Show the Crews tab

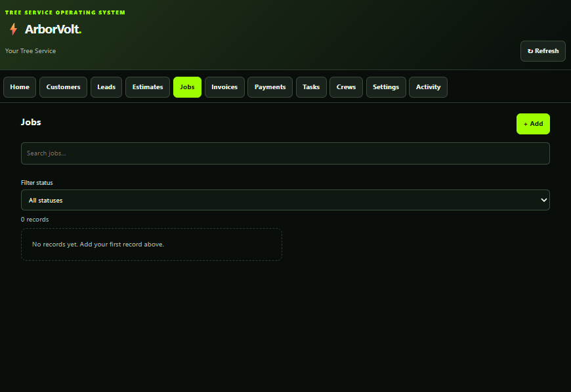point(346,87)
